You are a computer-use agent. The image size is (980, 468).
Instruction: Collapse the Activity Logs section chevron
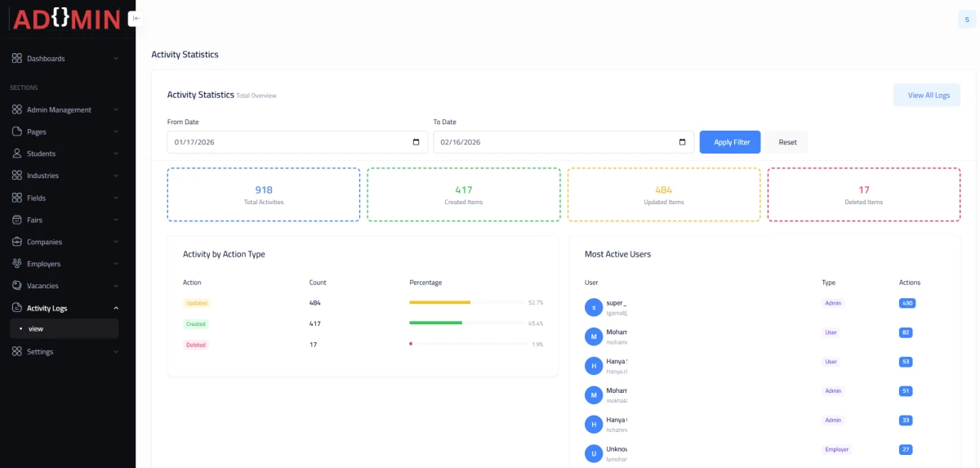pyautogui.click(x=116, y=308)
